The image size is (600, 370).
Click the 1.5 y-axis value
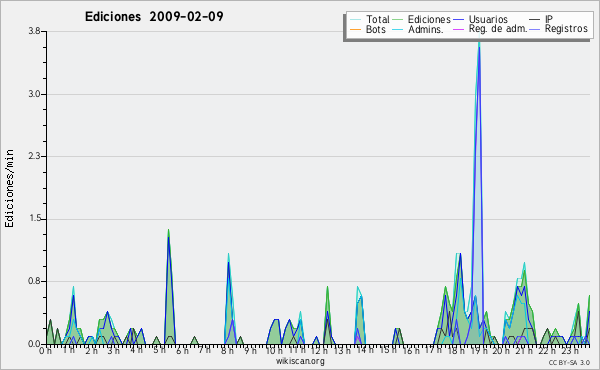[x=35, y=219]
